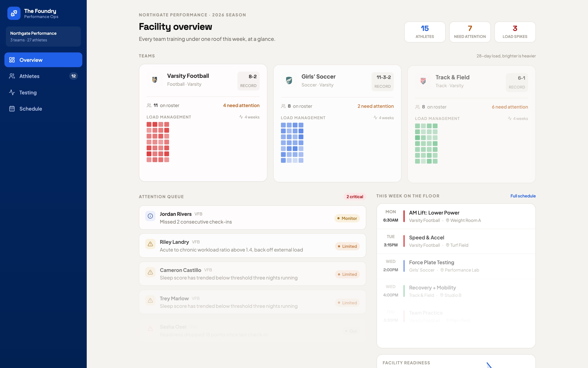Click the Athletes people icon in sidebar
The image size is (588, 368).
tap(12, 76)
